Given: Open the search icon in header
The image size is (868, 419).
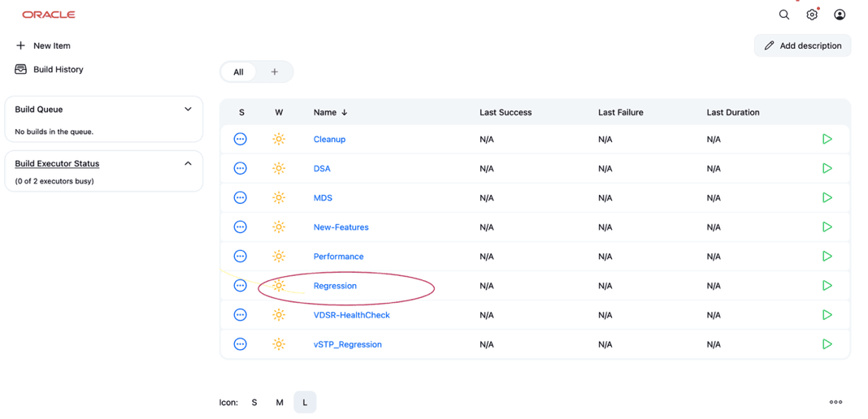Looking at the screenshot, I should click(x=783, y=15).
